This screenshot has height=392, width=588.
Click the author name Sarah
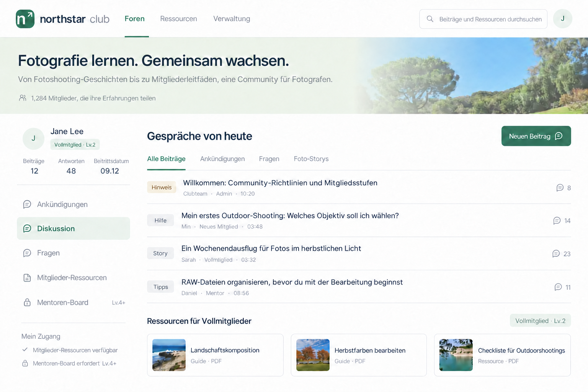point(188,260)
